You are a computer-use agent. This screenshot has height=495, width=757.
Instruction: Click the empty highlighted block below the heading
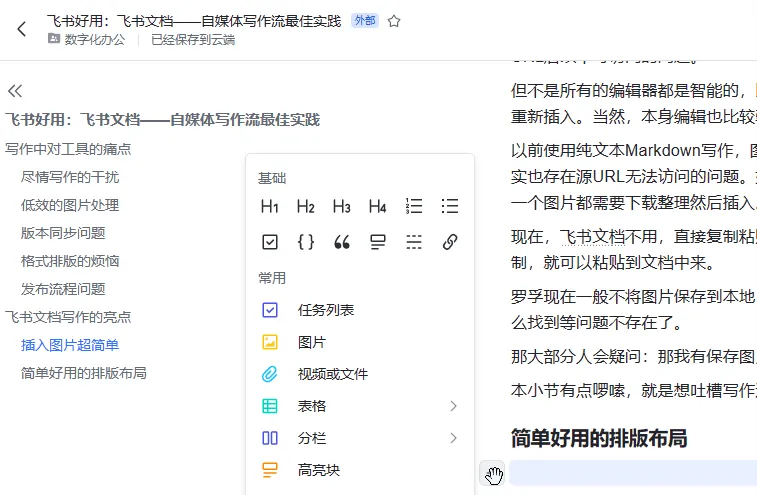click(633, 473)
